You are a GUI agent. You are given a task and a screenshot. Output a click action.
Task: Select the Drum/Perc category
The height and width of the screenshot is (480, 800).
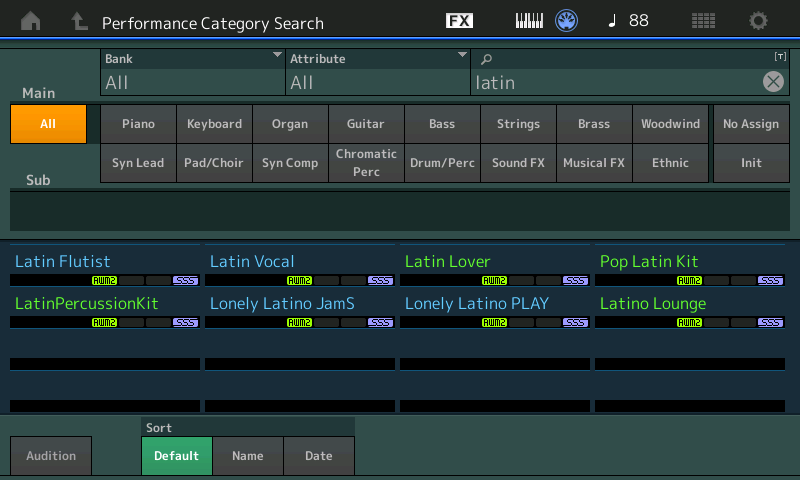[442, 163]
